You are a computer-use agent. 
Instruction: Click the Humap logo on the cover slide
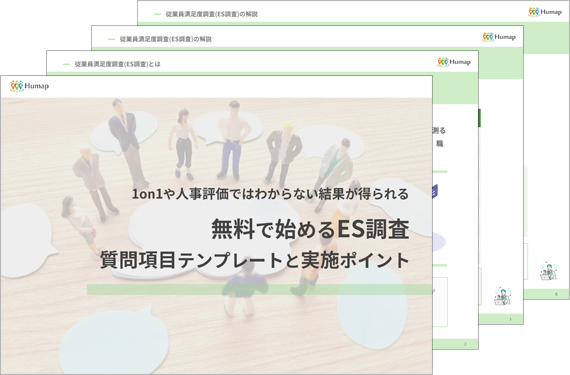(29, 86)
